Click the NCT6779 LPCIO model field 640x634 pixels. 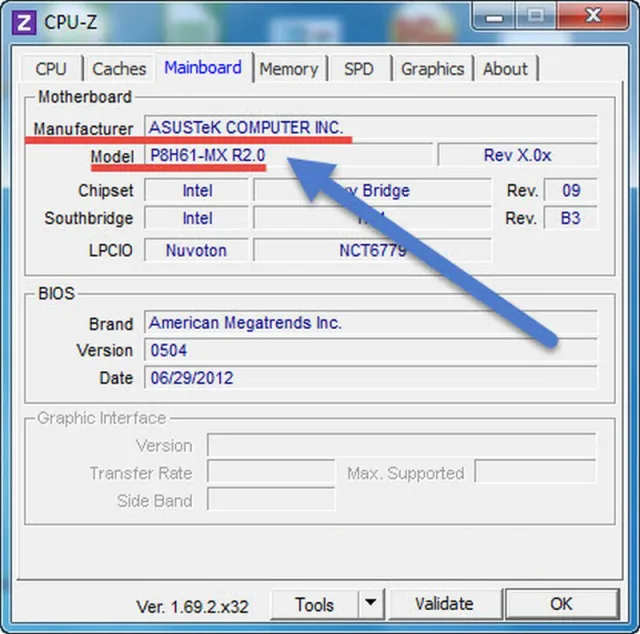click(372, 250)
